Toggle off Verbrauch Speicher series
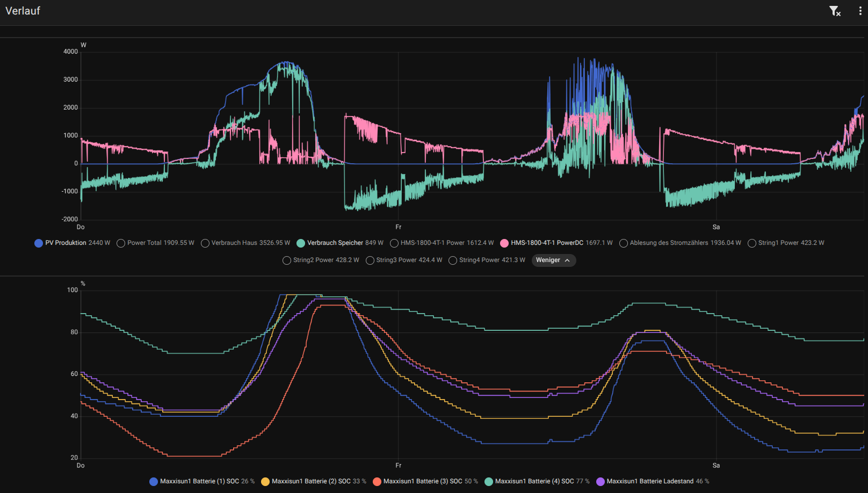This screenshot has height=493, width=868. point(340,243)
